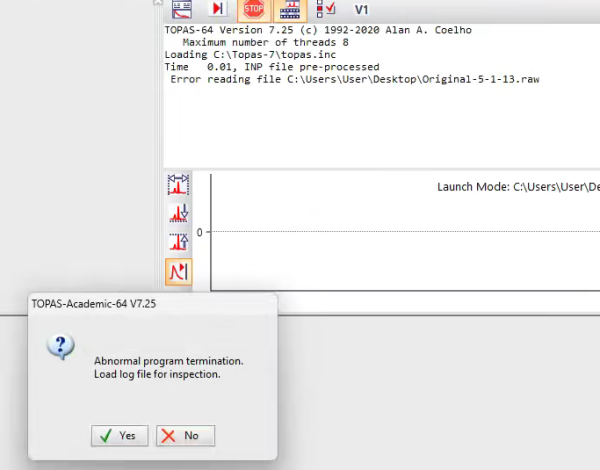Screen dimensions: 600x470
Task: Toggle the animation film-strip toolbar icon
Action: click(x=290, y=10)
